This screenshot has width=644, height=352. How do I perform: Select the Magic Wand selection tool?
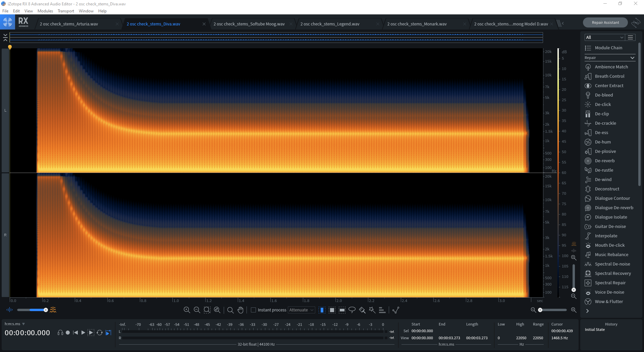pyautogui.click(x=372, y=310)
